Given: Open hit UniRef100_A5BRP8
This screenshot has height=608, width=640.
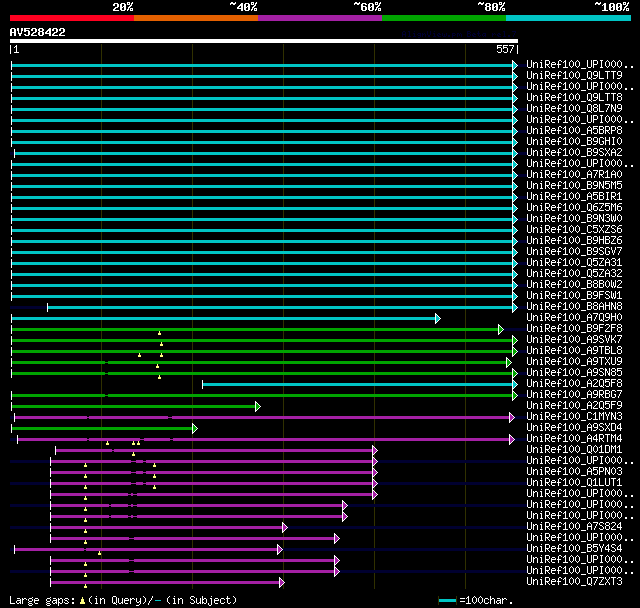Looking at the screenshot, I should [574, 131].
